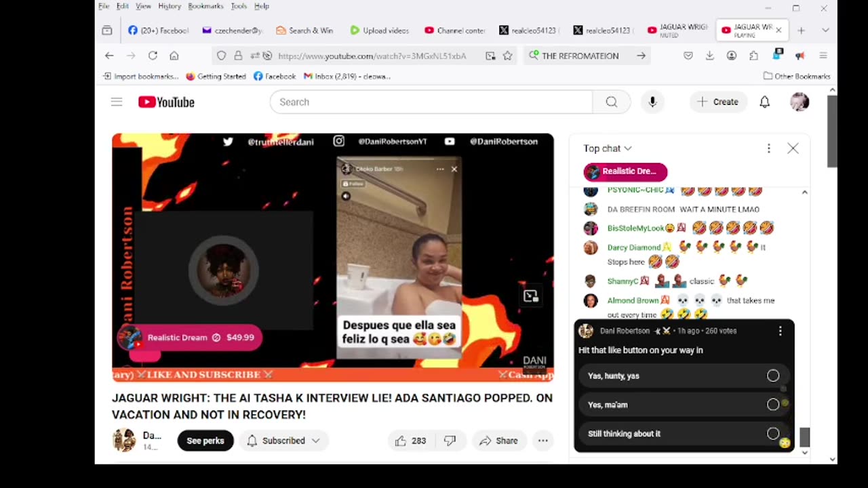Open live chat options three-dot menu
This screenshot has height=488, width=868.
coord(768,148)
